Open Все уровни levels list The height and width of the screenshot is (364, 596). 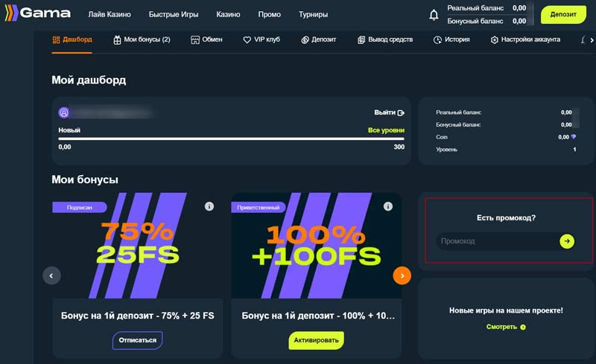tap(386, 130)
